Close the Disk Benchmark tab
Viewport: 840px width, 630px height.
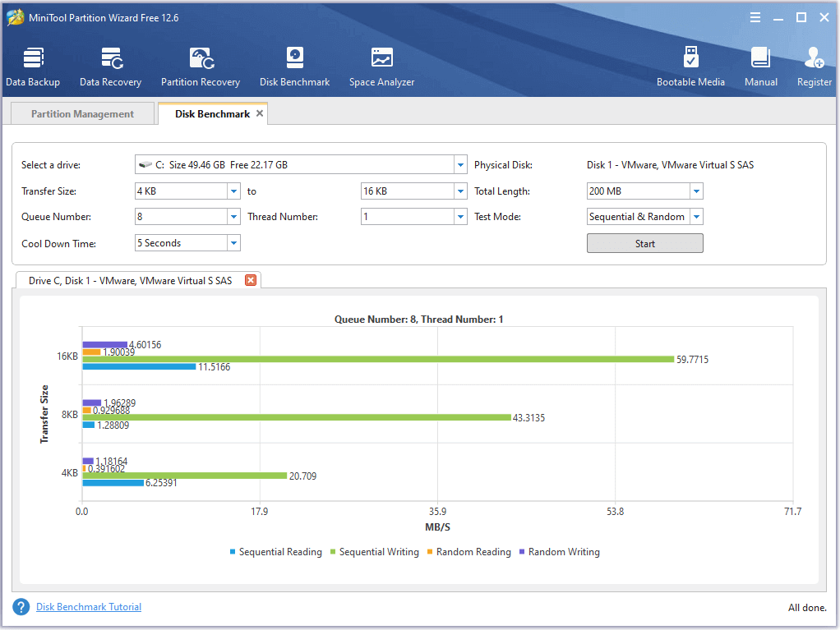(260, 113)
